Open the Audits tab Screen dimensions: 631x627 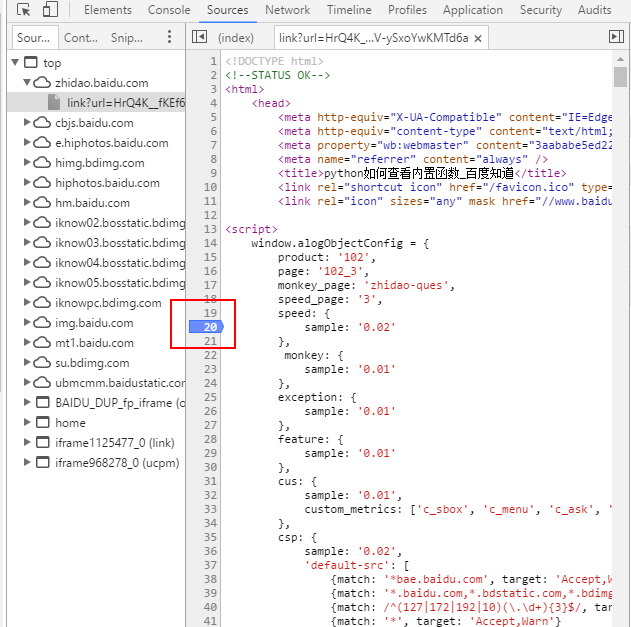point(594,10)
